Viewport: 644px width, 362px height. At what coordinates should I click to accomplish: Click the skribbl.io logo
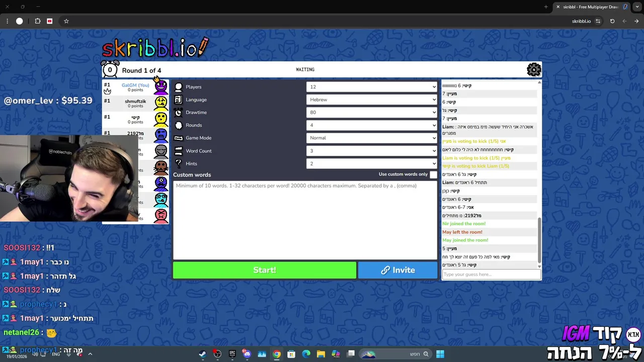point(155,48)
